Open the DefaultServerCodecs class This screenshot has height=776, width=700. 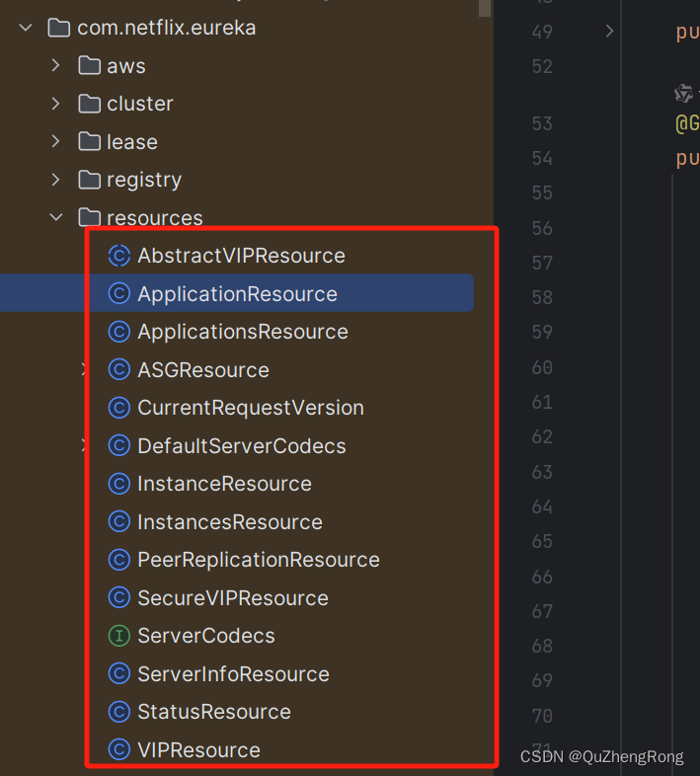242,446
